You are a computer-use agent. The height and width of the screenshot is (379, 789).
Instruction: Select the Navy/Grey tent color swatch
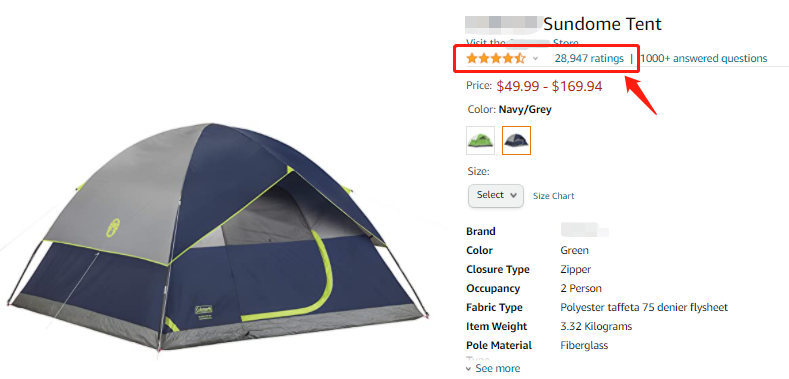516,140
